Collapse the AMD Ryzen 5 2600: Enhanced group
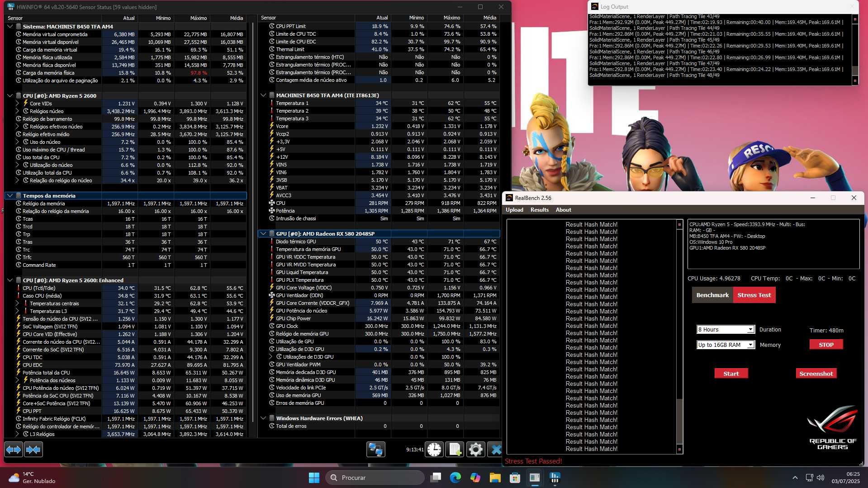 10,280
